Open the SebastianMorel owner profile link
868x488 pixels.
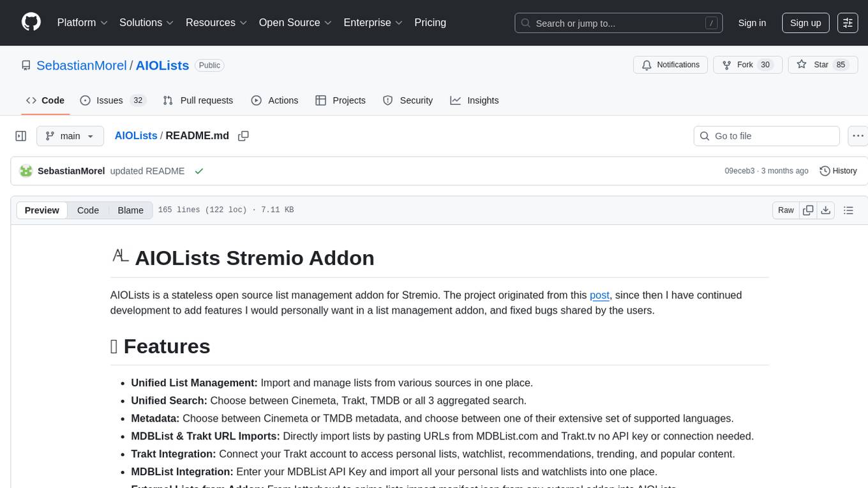click(82, 65)
